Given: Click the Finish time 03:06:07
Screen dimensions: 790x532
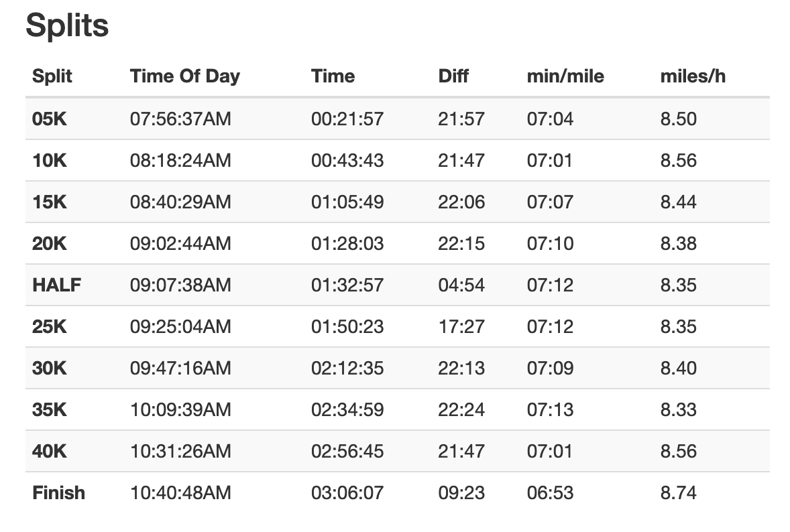Looking at the screenshot, I should pyautogui.click(x=347, y=492).
